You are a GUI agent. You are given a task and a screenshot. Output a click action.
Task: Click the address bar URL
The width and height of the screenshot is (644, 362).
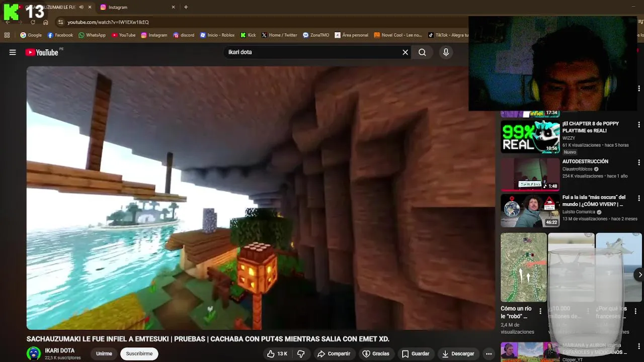[x=108, y=22]
